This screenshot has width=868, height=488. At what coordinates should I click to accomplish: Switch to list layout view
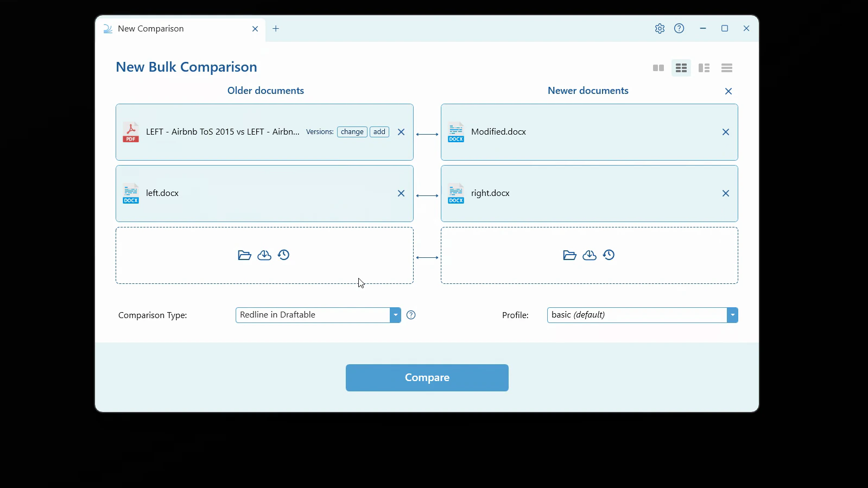click(x=727, y=68)
